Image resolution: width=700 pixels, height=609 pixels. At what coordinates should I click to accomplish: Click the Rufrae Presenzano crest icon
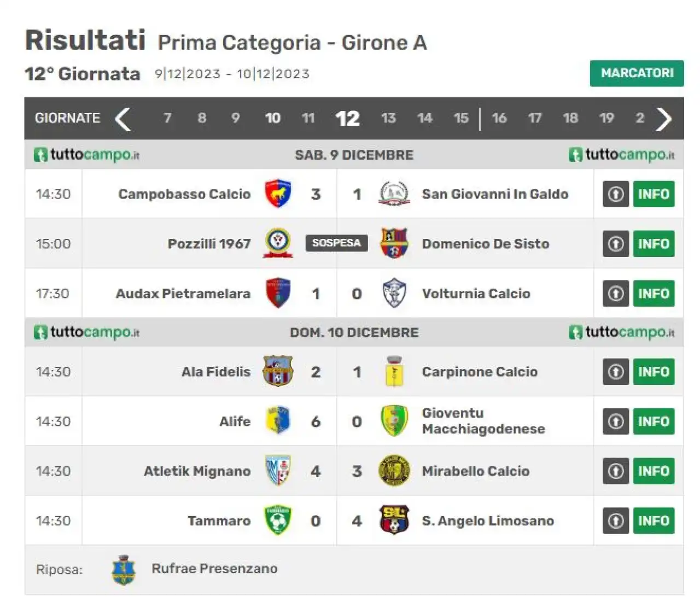pyautogui.click(x=124, y=570)
